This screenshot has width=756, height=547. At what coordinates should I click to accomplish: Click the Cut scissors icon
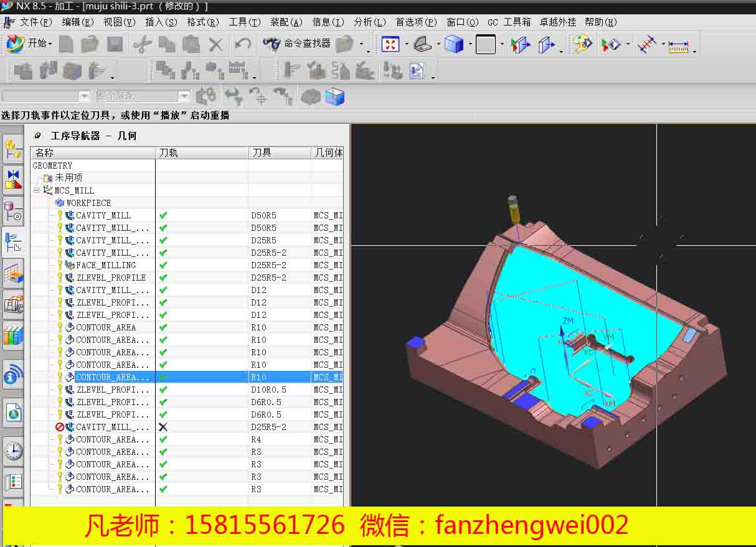click(x=143, y=45)
